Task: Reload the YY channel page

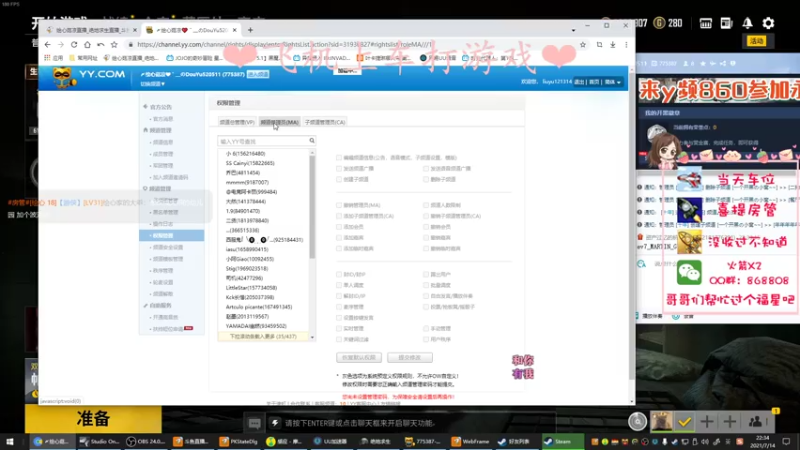Action: pos(74,45)
